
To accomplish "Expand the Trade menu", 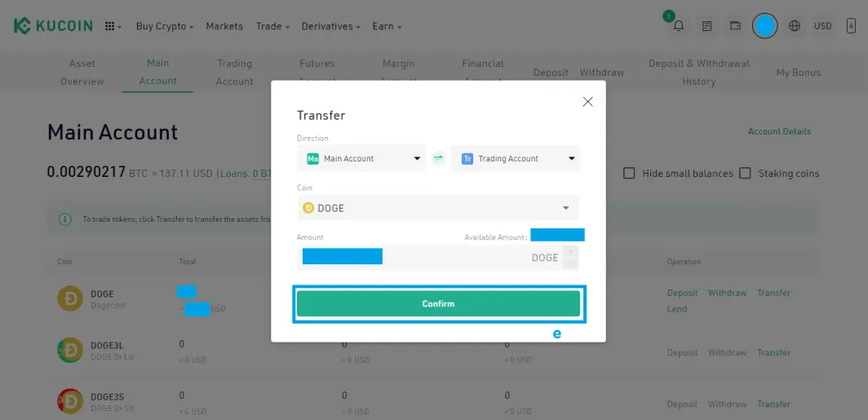I will click(x=272, y=26).
